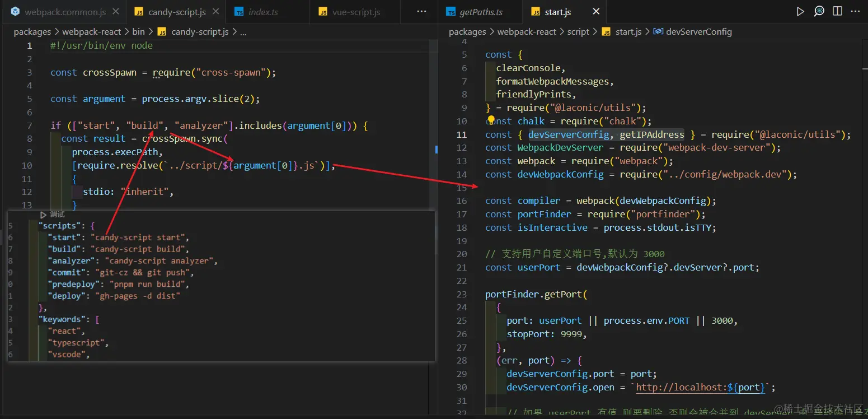Image resolution: width=868 pixels, height=419 pixels.
Task: Close the start.js tab
Action: pyautogui.click(x=596, y=12)
